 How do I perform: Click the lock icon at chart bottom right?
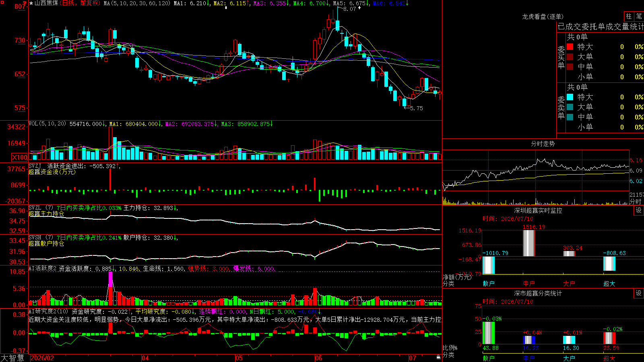pos(438,357)
